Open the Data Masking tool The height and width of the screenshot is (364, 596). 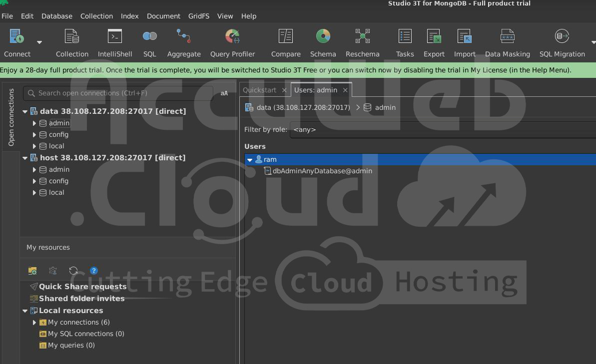click(507, 42)
